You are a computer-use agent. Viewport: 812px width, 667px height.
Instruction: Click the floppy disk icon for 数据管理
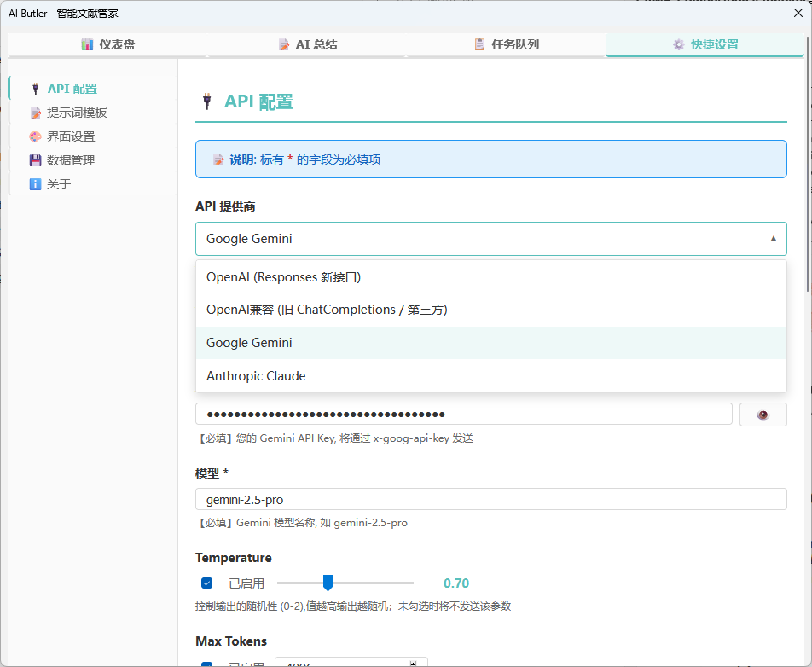(35, 160)
